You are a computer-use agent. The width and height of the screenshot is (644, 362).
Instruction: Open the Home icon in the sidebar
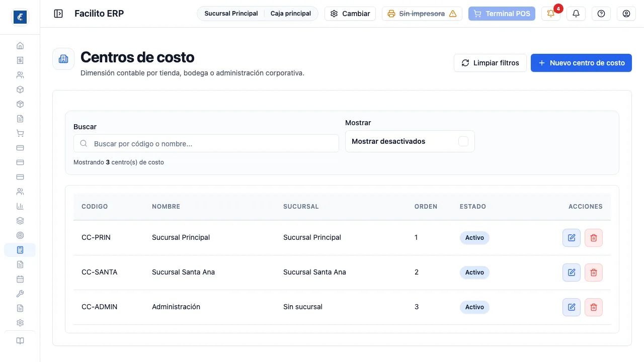point(20,46)
